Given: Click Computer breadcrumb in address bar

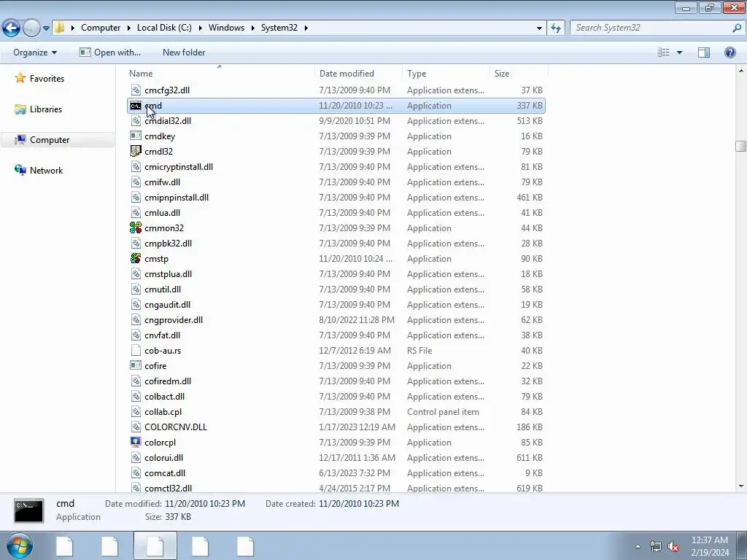Looking at the screenshot, I should tap(101, 28).
